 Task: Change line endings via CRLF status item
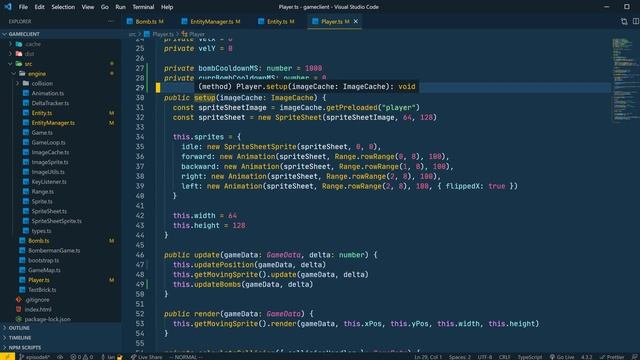coord(504,357)
